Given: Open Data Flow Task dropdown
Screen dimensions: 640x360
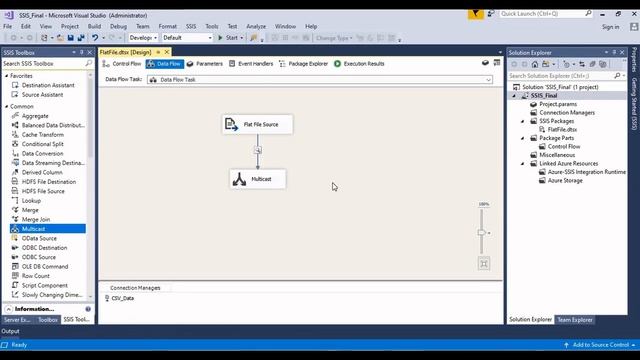Looking at the screenshot, I should 488,80.
